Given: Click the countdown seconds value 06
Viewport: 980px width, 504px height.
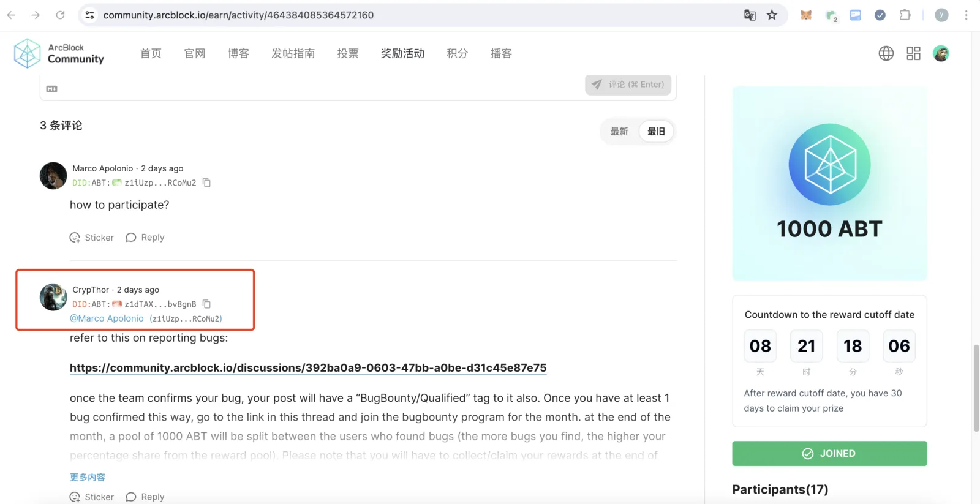Looking at the screenshot, I should coord(899,346).
